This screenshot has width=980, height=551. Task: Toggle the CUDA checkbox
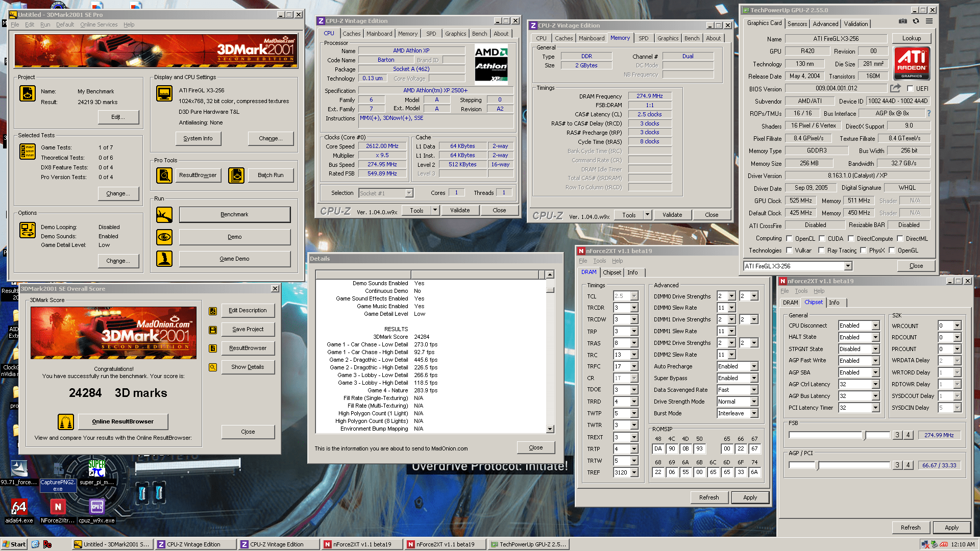pos(822,238)
